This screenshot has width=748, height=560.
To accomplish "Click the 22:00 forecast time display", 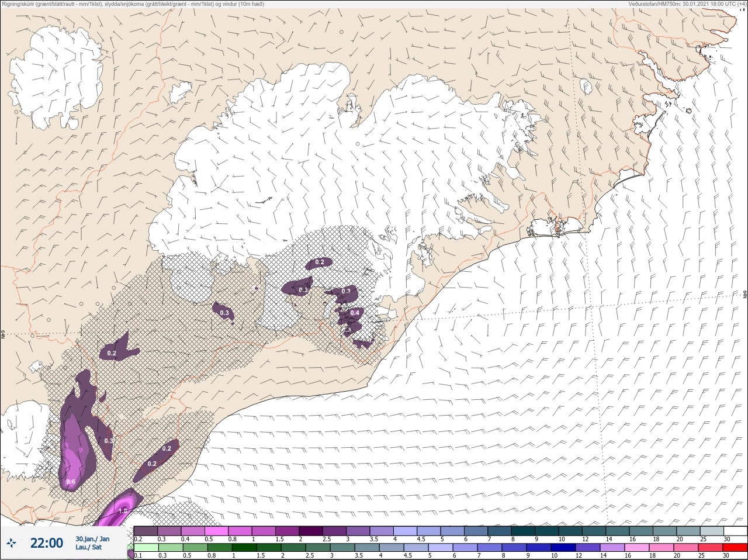I will click(x=46, y=543).
